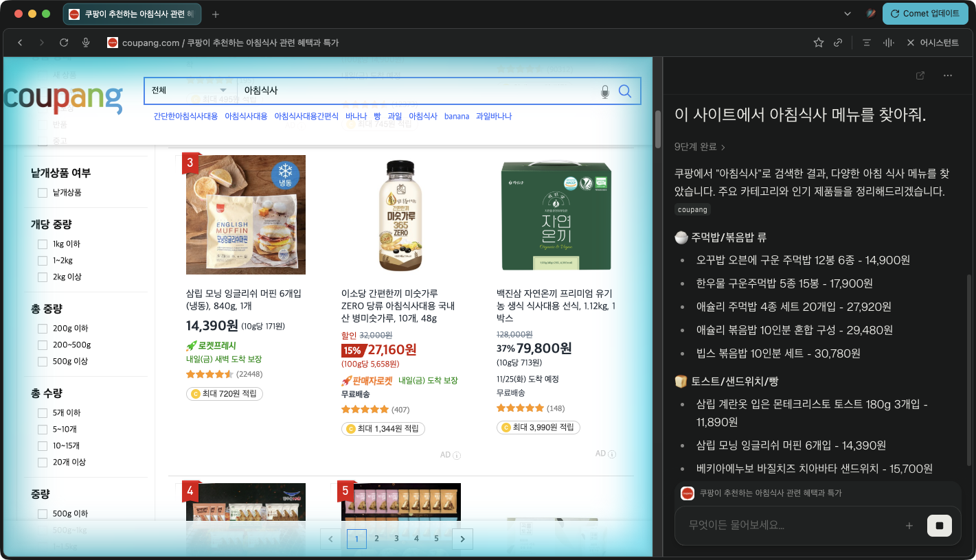Reload the page with the refresh icon

pos(64,43)
